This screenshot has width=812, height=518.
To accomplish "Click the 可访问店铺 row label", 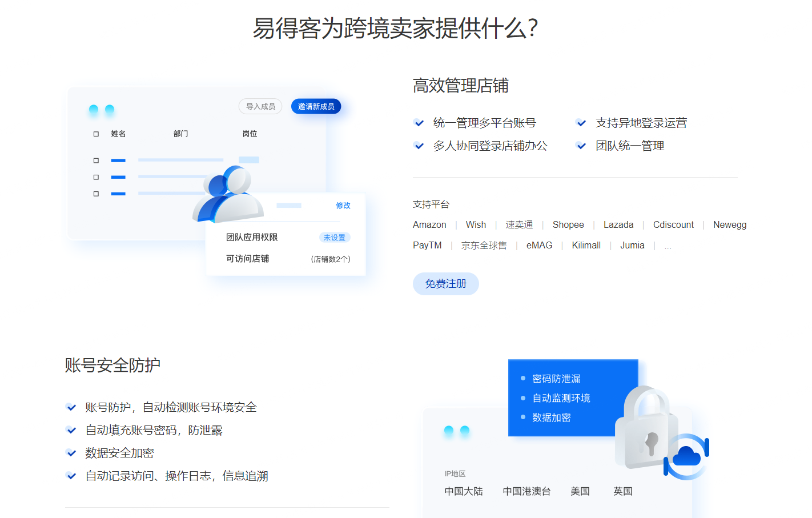I will click(247, 259).
